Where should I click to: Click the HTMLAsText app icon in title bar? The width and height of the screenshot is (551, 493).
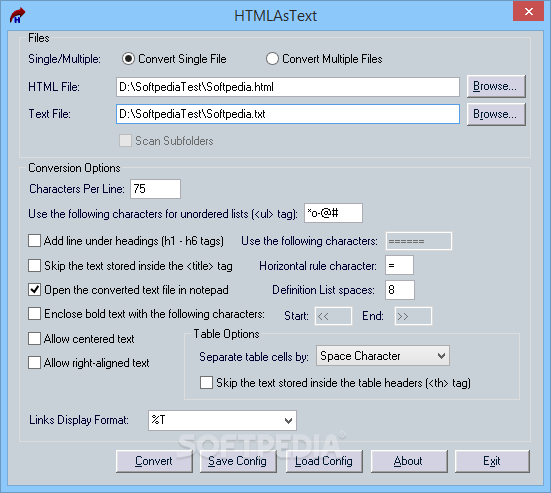click(x=17, y=16)
